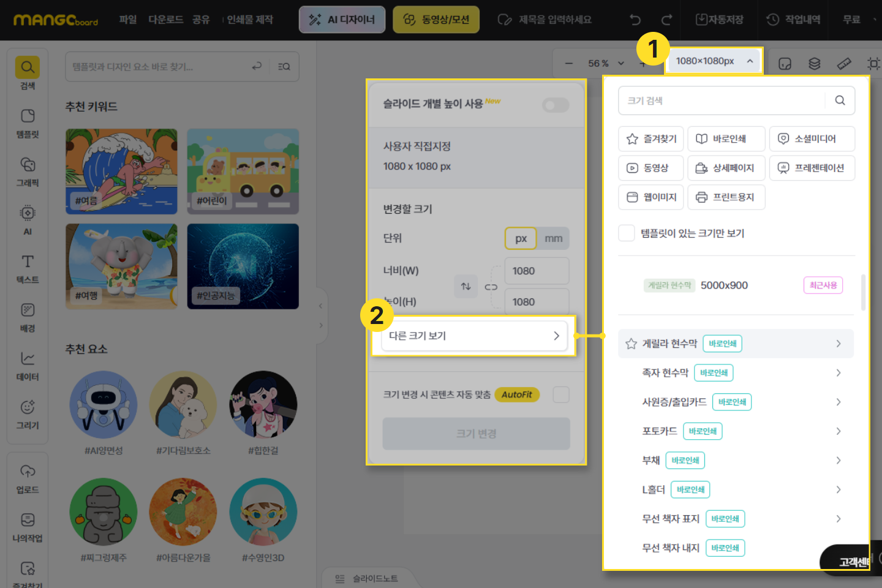882x588 pixels.
Task: Click the 자동저장 autosave button
Action: point(720,20)
